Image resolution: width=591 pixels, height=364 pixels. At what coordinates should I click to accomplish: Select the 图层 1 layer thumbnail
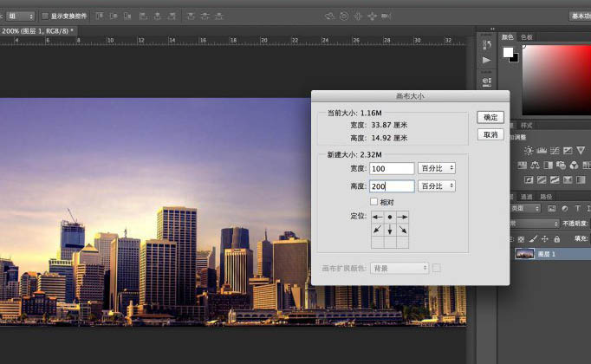click(526, 253)
